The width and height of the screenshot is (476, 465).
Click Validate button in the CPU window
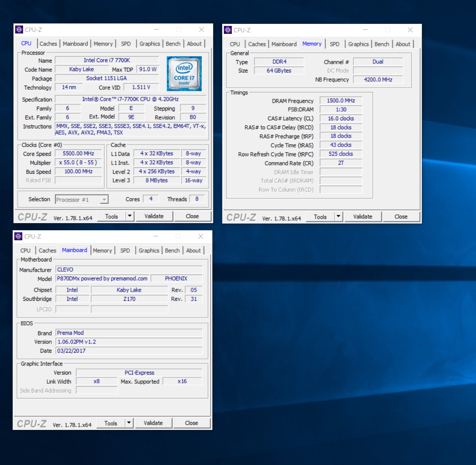(154, 216)
